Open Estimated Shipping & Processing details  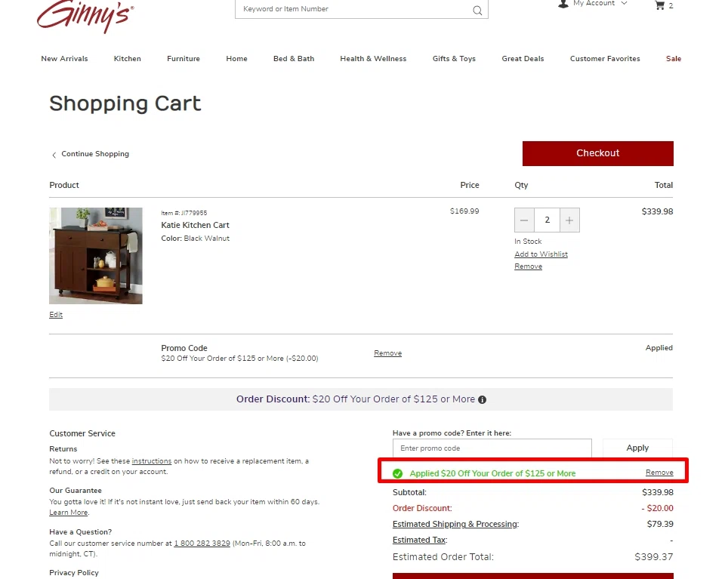pos(455,524)
